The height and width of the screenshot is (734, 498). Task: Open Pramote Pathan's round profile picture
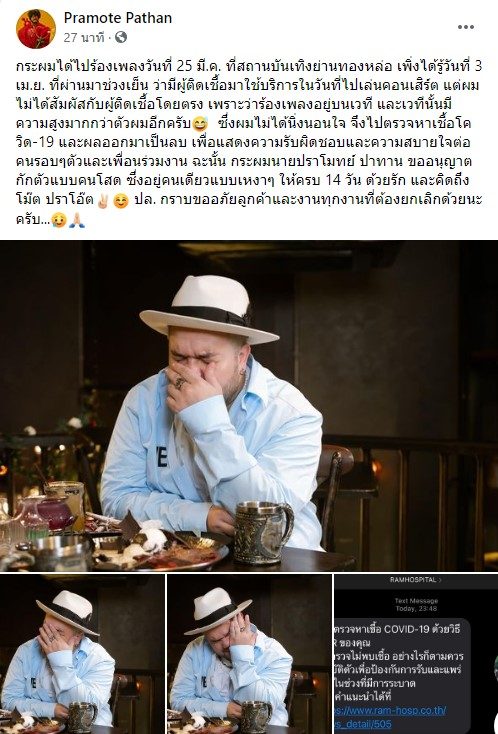tap(36, 29)
